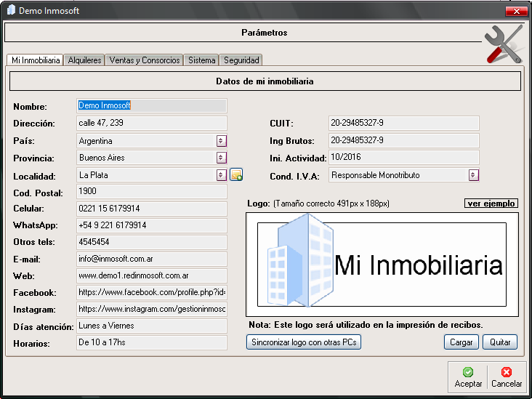Select the Sistema tab
This screenshot has width=532, height=399.
(x=201, y=60)
